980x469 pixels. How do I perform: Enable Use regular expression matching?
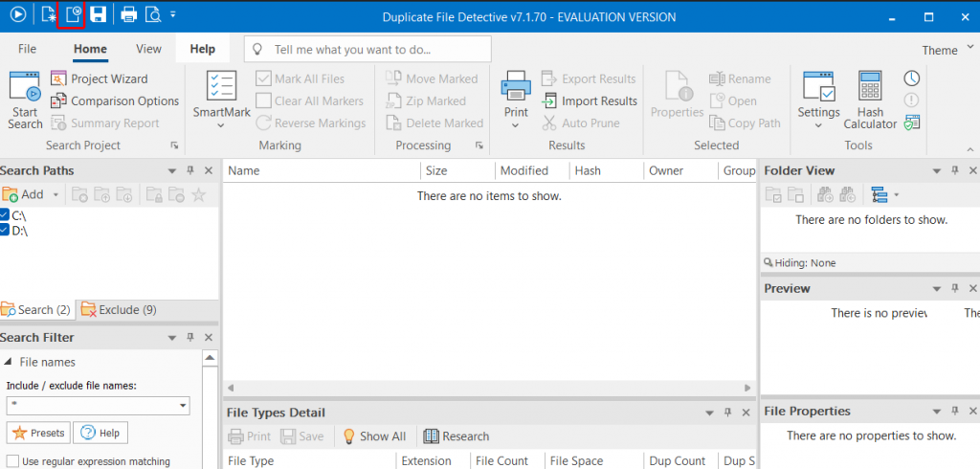pyautogui.click(x=13, y=461)
